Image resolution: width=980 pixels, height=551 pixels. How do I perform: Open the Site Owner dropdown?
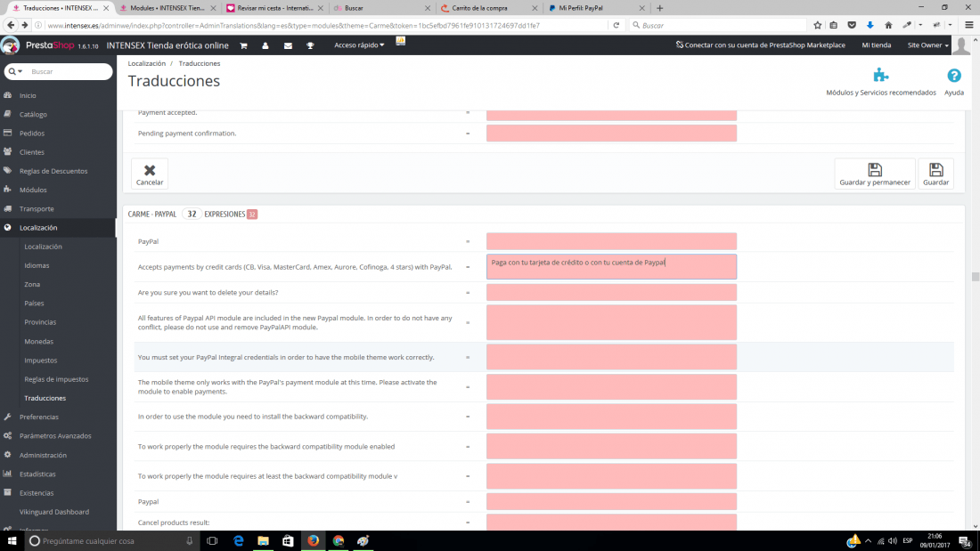927,45
